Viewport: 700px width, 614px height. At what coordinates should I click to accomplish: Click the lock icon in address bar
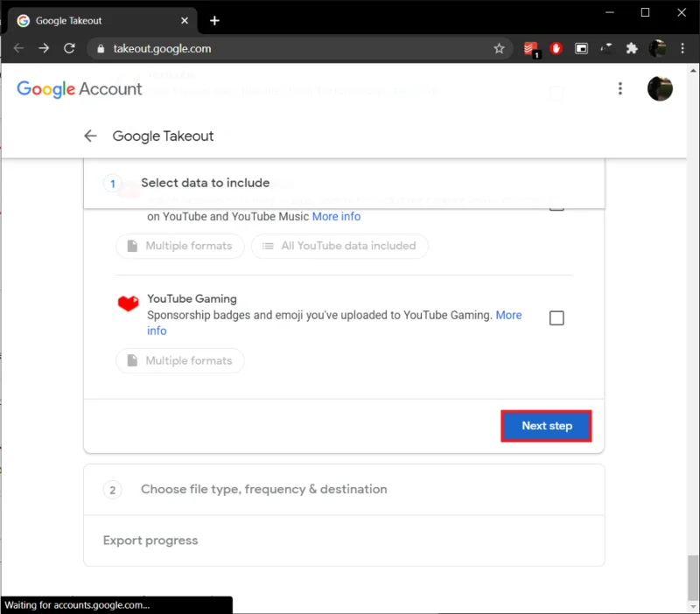tap(101, 49)
